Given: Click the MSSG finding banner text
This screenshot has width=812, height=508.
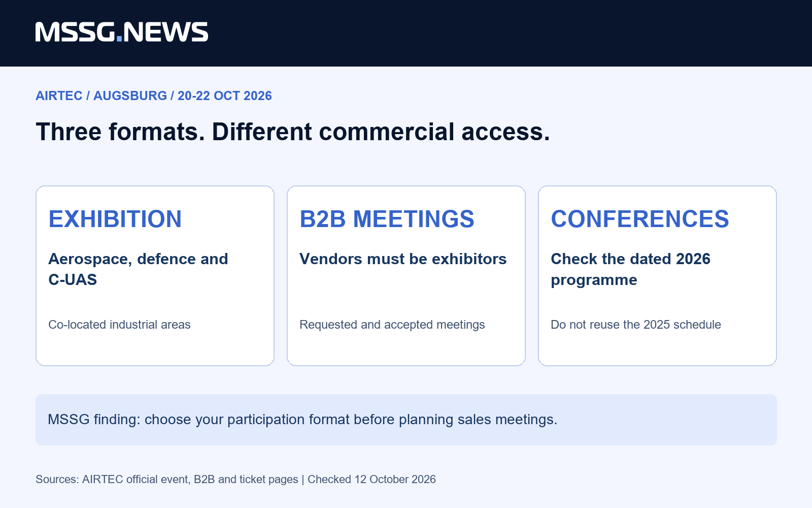Looking at the screenshot, I should (x=302, y=420).
